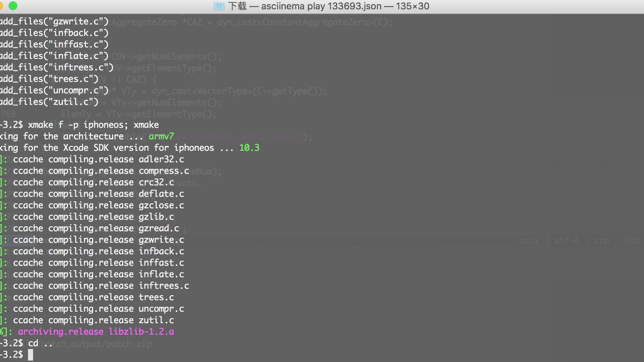
Task: Select the add_files("inffast.c") line
Action: (54, 44)
